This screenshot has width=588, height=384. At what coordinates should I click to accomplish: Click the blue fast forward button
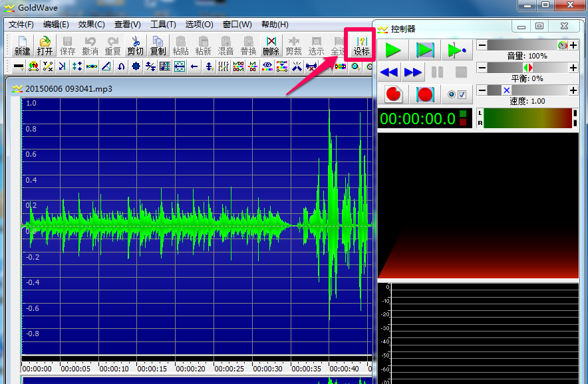coord(413,72)
